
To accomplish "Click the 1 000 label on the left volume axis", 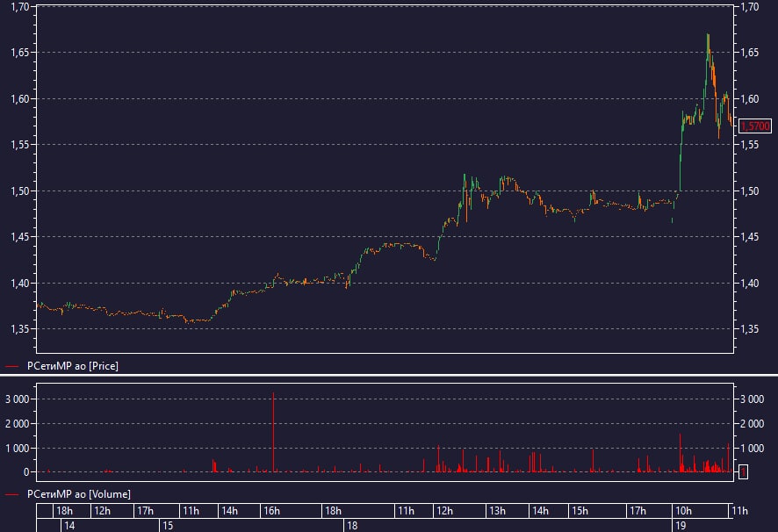I will (x=17, y=448).
